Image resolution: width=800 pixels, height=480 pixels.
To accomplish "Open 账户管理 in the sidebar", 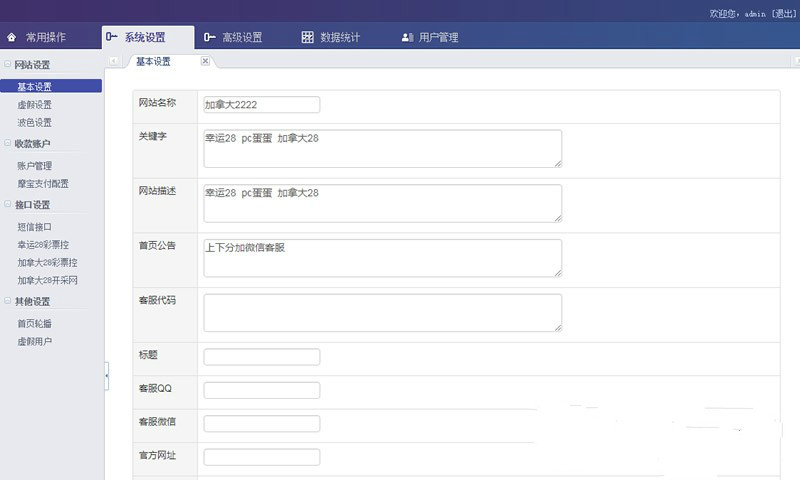I will (x=35, y=166).
